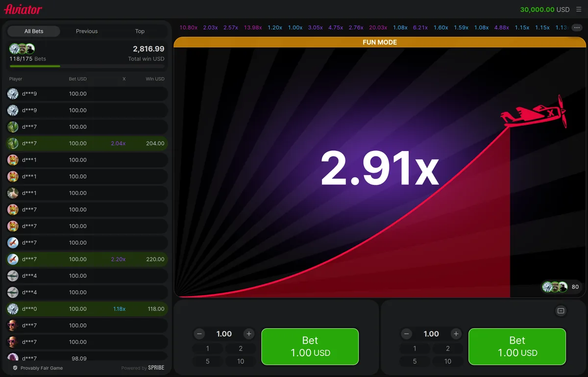Select quick amount 5 in right panel
The height and width of the screenshot is (377, 588).
[x=415, y=361]
